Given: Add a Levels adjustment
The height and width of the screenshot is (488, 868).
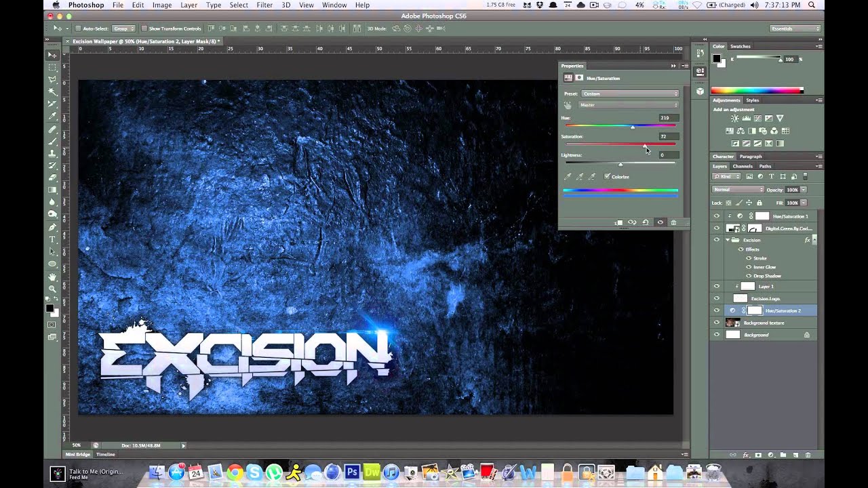Looking at the screenshot, I should [746, 119].
